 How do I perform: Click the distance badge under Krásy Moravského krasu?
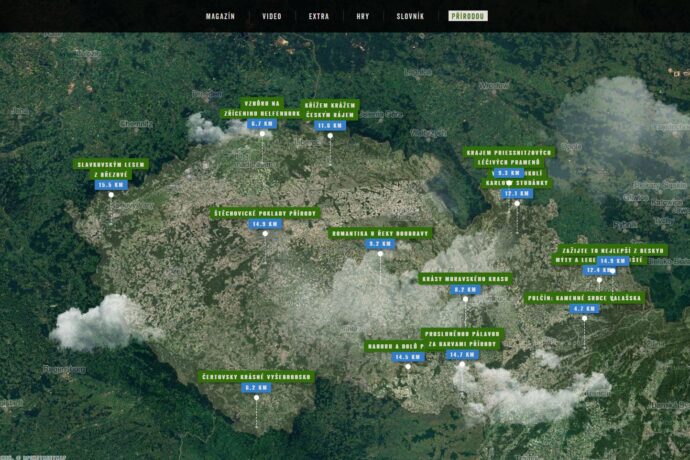click(x=465, y=290)
